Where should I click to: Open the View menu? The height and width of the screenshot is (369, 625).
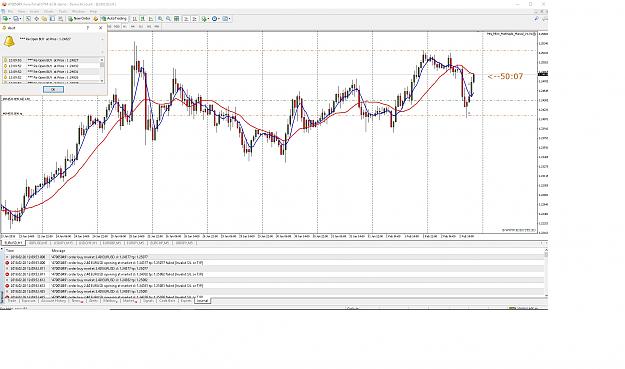[22, 12]
